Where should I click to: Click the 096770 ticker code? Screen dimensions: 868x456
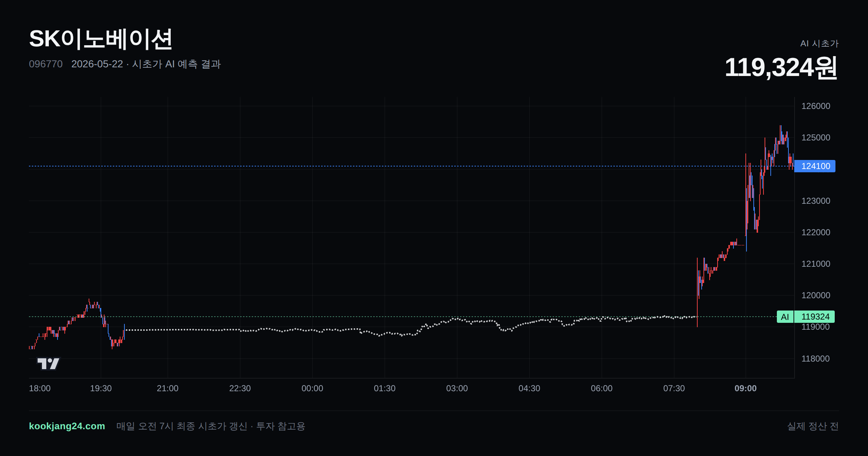coord(46,64)
